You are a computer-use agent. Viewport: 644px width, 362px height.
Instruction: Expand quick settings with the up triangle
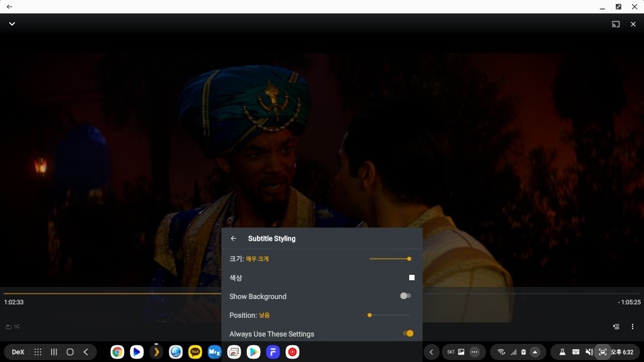(x=535, y=352)
